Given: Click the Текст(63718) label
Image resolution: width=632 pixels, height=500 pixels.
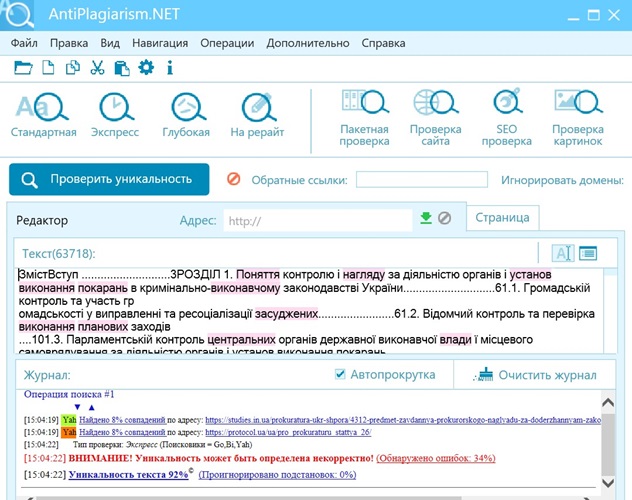Looking at the screenshot, I should [x=58, y=253].
